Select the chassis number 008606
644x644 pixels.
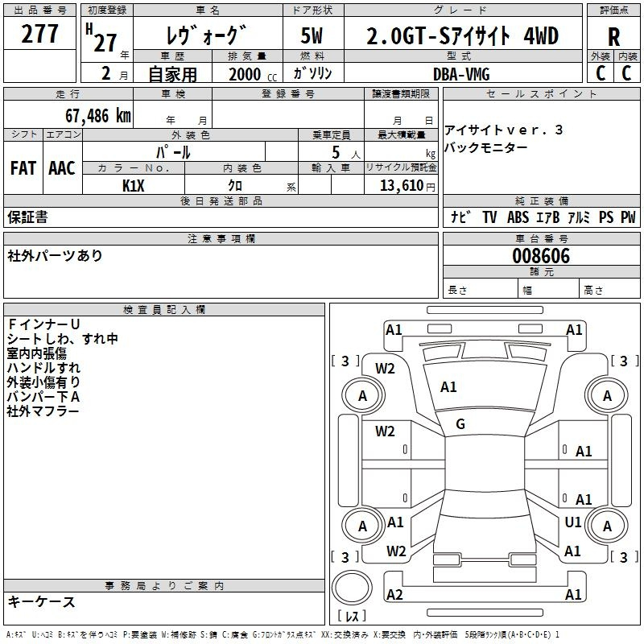point(541,256)
